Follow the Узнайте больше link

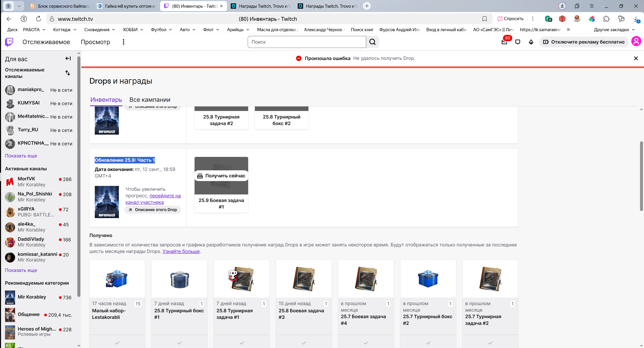point(181,251)
